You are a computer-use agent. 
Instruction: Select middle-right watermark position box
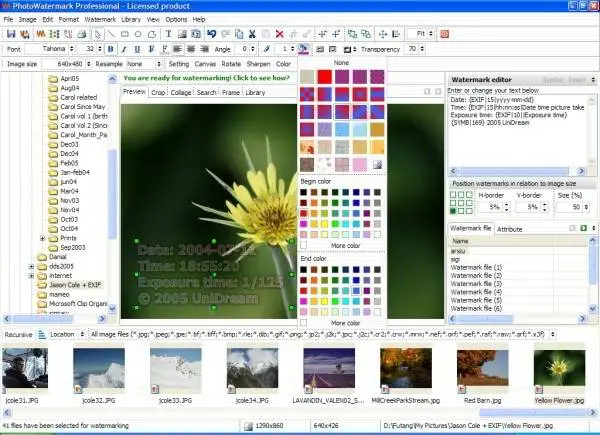[469, 203]
